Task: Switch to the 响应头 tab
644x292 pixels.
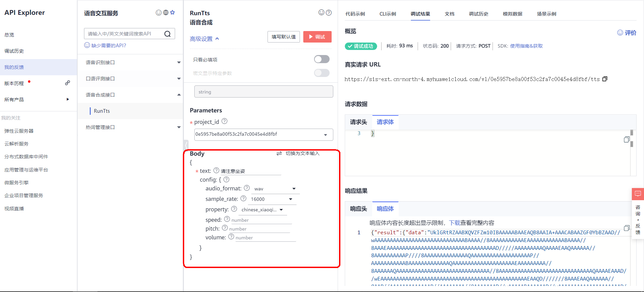Action: pyautogui.click(x=358, y=209)
